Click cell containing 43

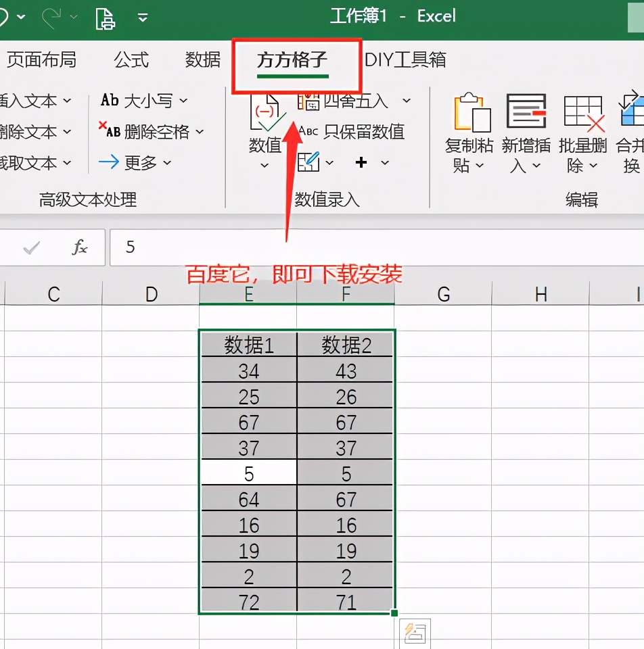[346, 370]
